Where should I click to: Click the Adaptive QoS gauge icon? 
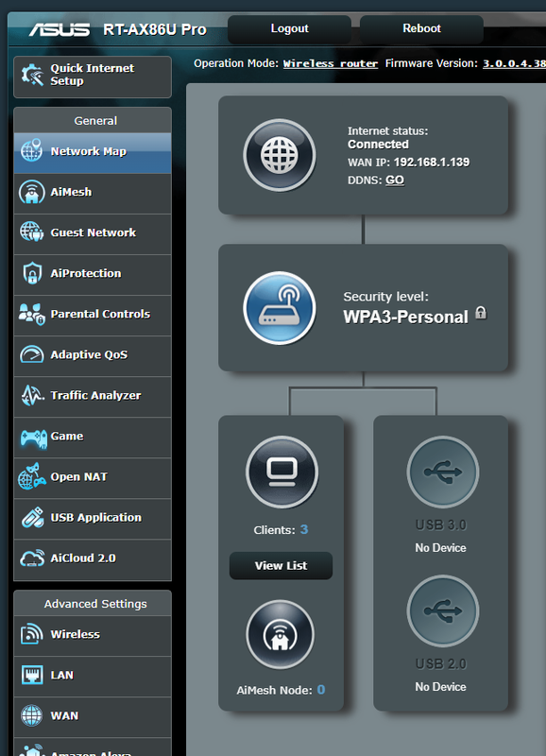(x=32, y=354)
